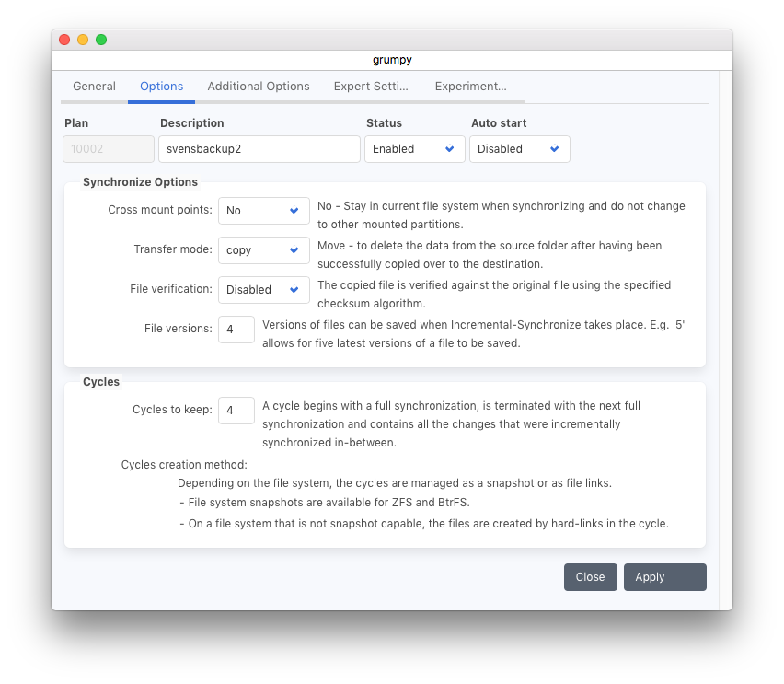
Task: Open the Cross mount points dropdown
Action: (263, 211)
